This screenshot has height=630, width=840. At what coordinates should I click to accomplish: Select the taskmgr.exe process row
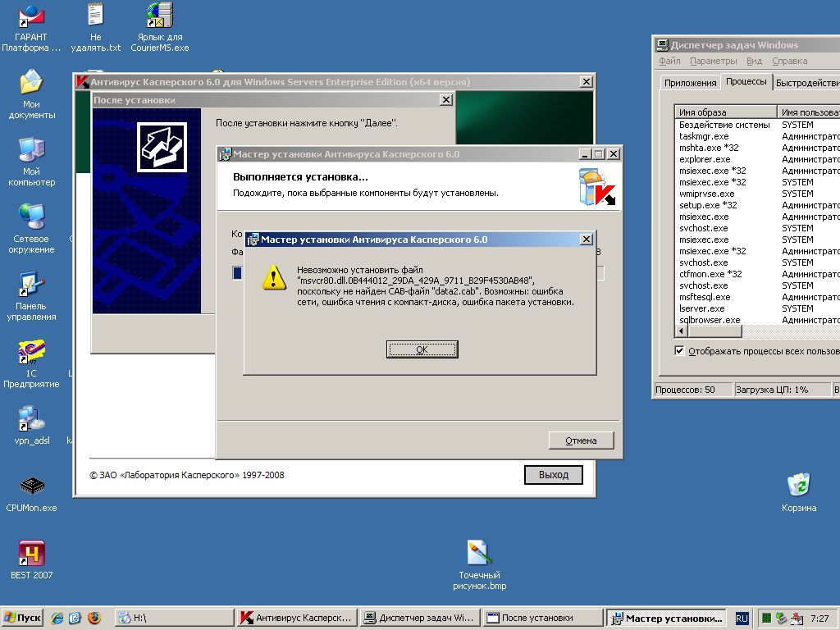[757, 136]
